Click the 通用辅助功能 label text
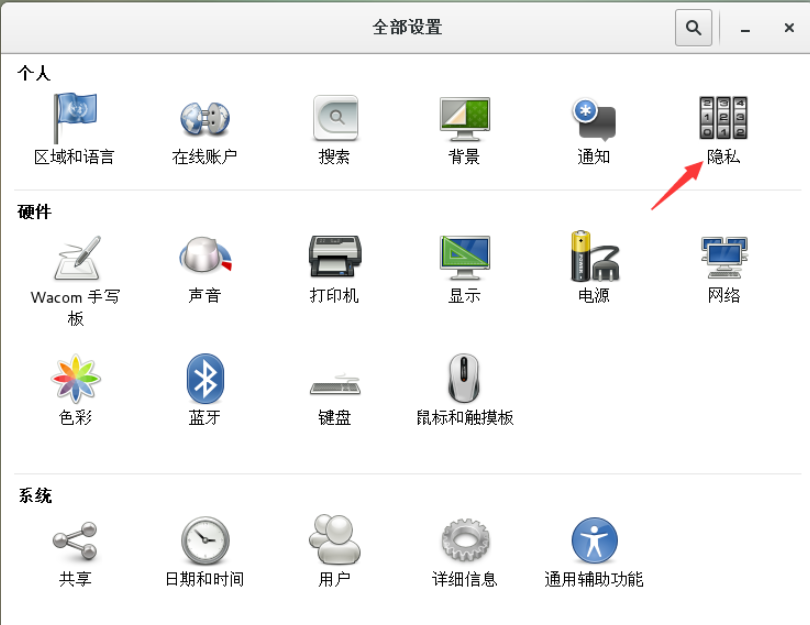The image size is (810, 625). tap(594, 579)
